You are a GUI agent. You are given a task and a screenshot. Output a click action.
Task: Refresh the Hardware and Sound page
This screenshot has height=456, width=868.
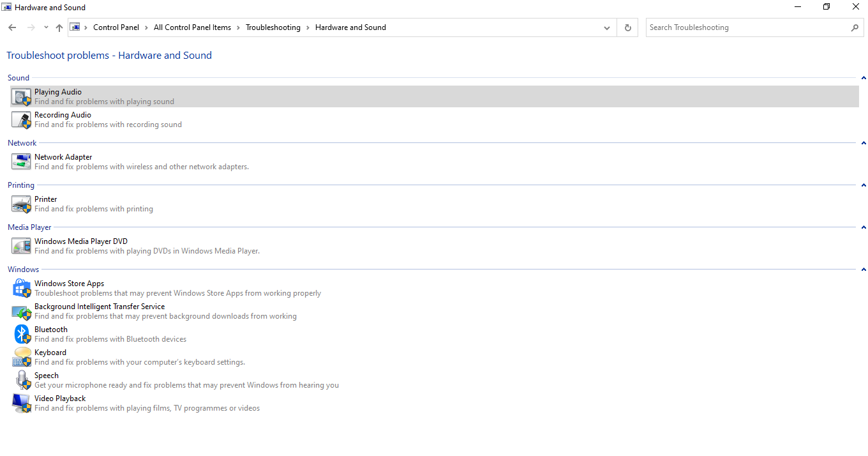point(627,27)
